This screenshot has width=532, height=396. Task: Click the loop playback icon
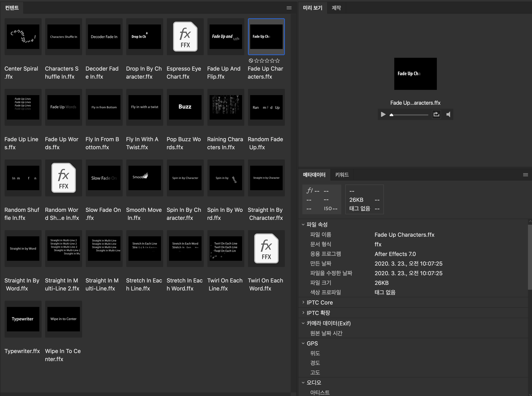click(x=436, y=114)
